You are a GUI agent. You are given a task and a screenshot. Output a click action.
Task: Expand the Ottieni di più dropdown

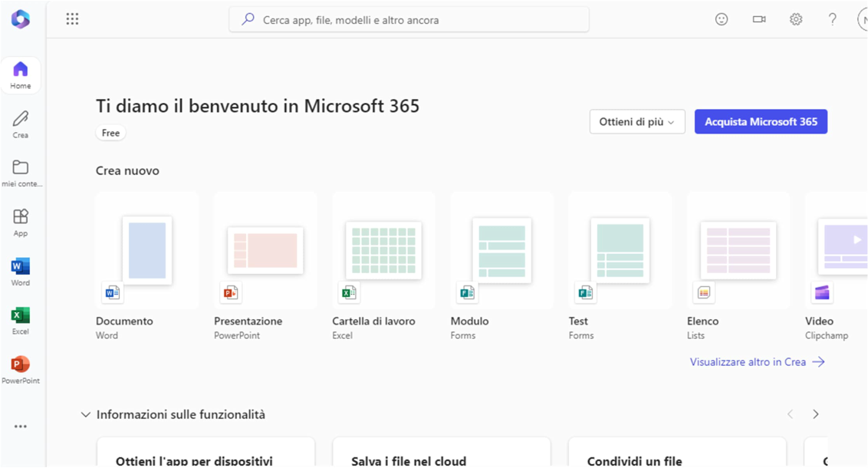(637, 122)
